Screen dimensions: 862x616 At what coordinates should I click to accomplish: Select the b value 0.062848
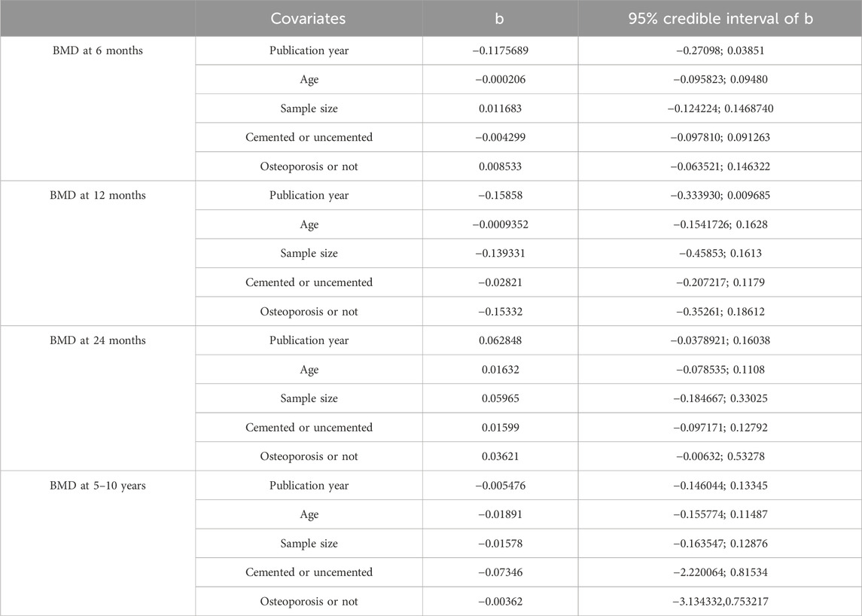(x=500, y=340)
